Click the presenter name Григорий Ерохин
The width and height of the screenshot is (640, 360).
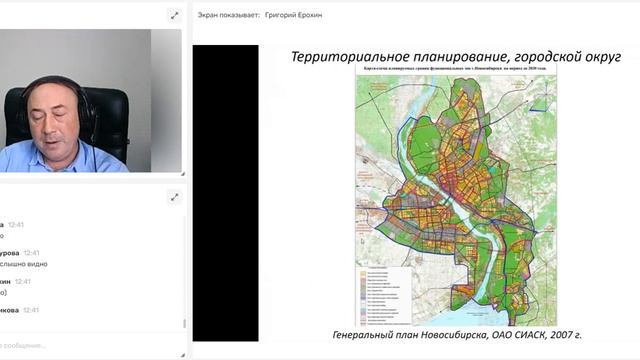point(293,15)
